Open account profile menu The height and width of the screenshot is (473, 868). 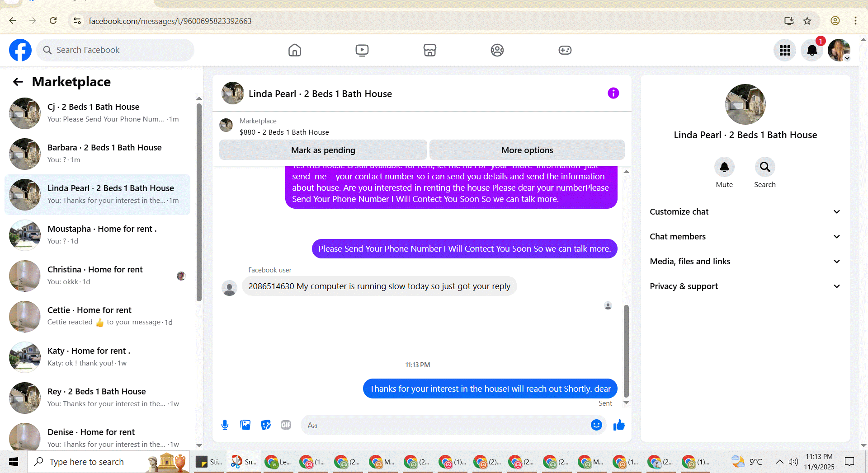(x=839, y=50)
